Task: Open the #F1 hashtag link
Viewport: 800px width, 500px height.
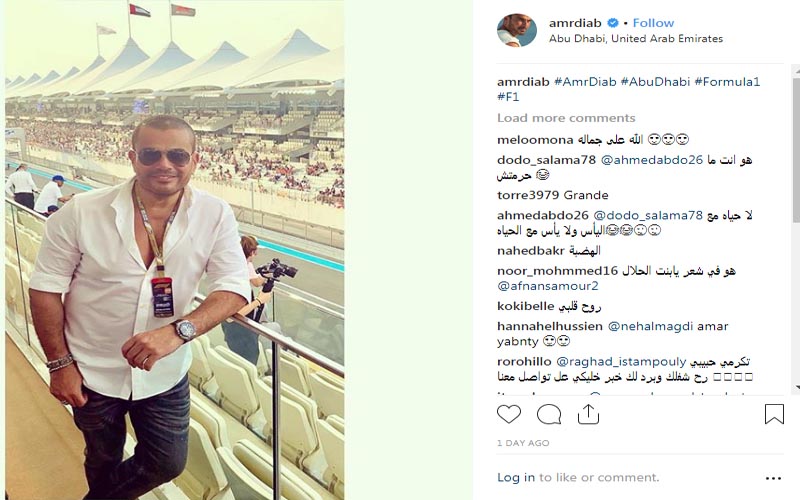Action: [x=508, y=97]
